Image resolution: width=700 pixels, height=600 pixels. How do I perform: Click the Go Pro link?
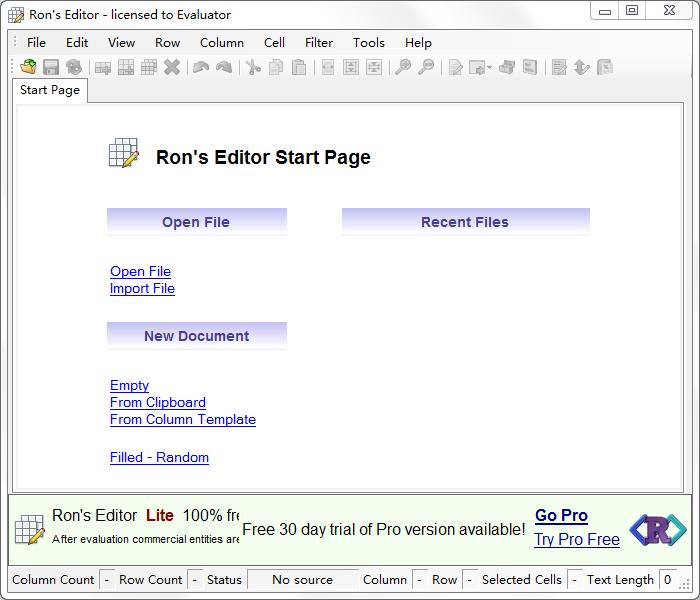561,515
